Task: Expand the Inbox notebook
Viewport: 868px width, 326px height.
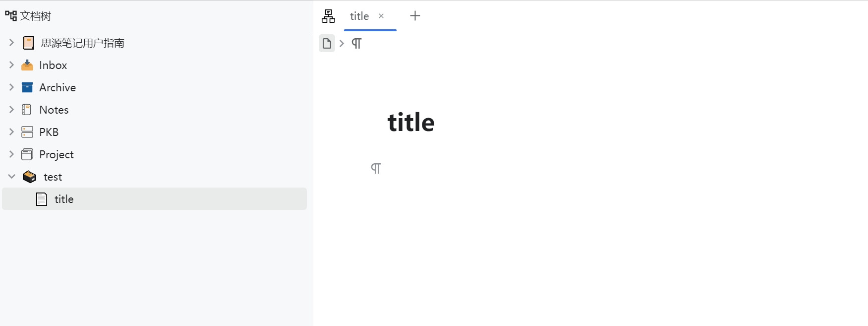Action: click(11, 65)
